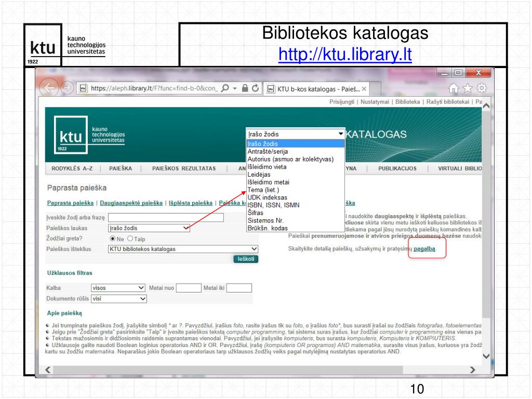
Task: Click the lock security icon in address bar
Action: (x=245, y=88)
